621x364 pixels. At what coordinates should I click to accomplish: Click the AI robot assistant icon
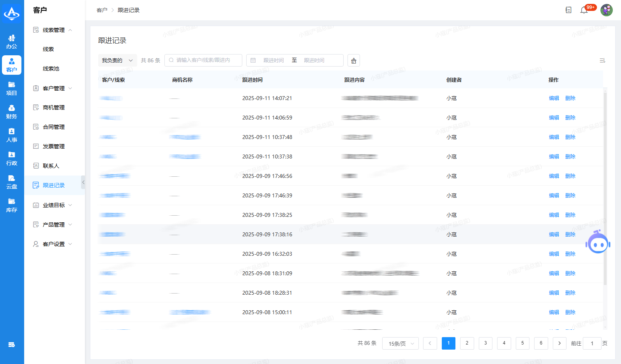(x=598, y=243)
